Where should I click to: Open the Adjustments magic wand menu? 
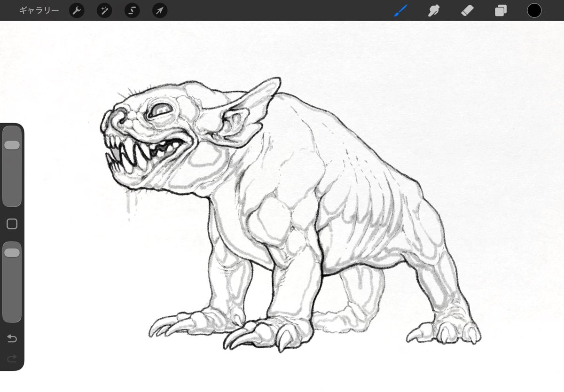(104, 10)
